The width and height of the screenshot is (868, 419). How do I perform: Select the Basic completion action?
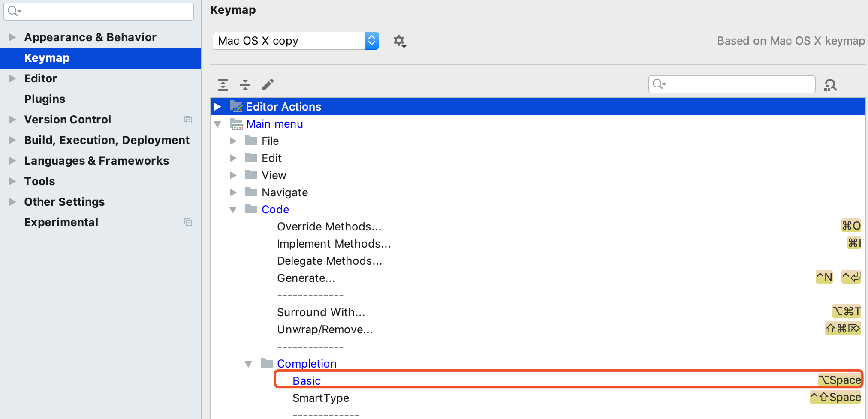[307, 381]
